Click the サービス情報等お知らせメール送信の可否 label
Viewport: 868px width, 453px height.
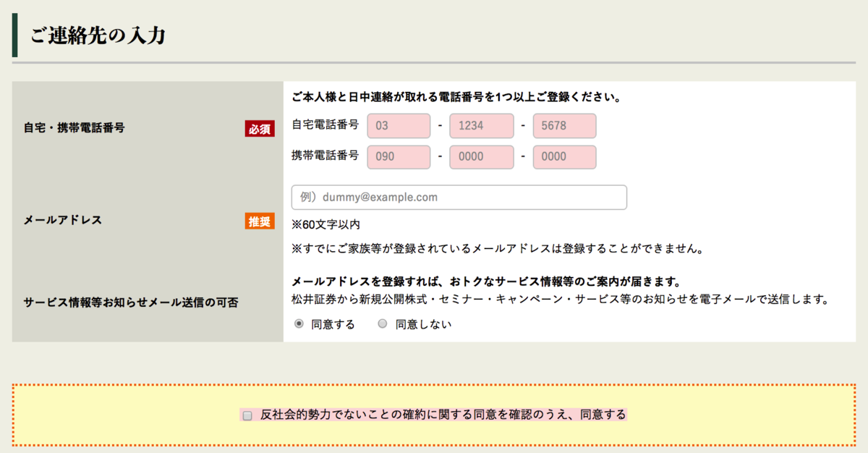coord(131,302)
